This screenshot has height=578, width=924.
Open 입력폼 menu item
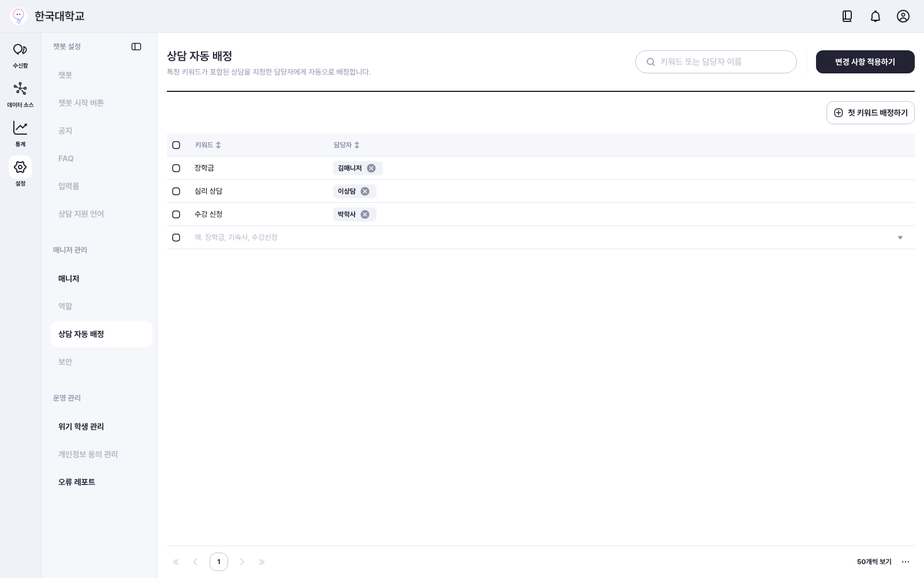(x=102, y=186)
